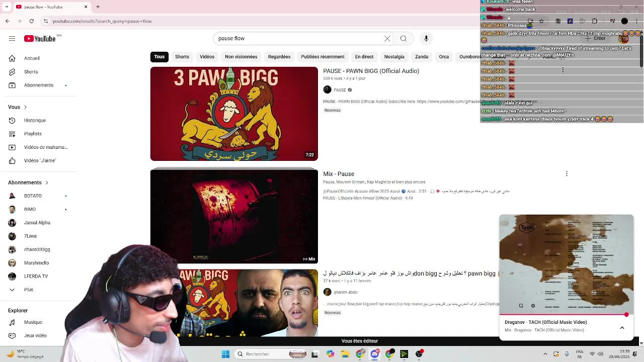Open PAUSE - PAWN BIGG (Official Audio) title
Screen dimensions: 644x362
pos(371,71)
